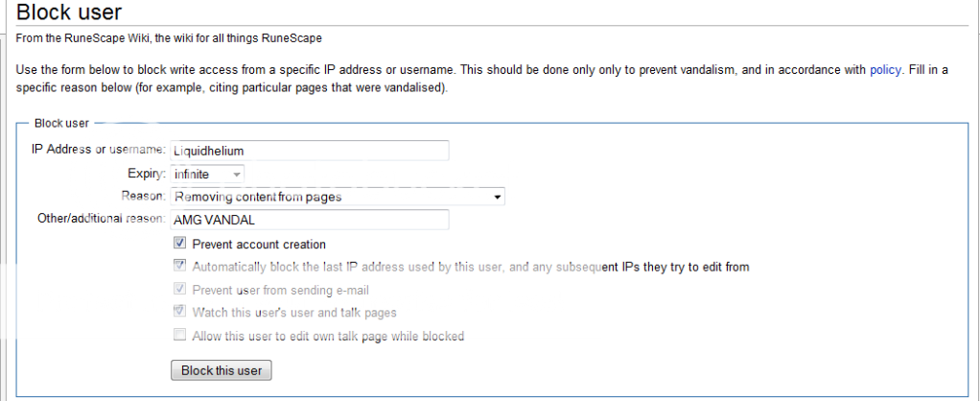Toggle Prevent user from sending e-mail checkbox
Viewport: 980px width, 401px height.
point(179,290)
